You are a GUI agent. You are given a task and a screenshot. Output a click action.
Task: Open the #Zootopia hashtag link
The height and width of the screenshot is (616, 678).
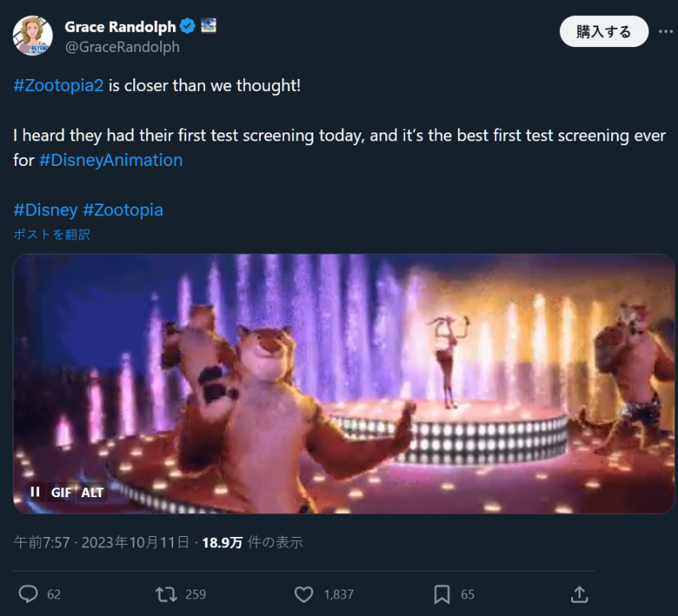(x=123, y=210)
